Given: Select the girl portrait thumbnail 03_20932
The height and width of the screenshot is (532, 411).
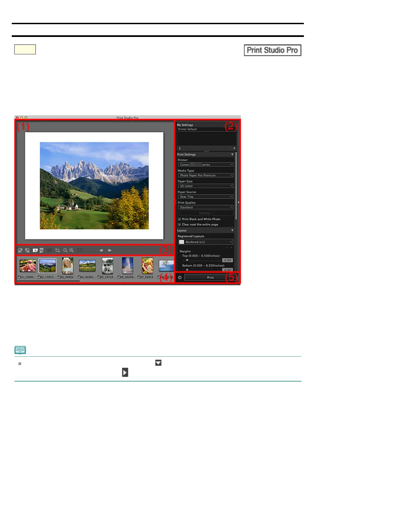Looking at the screenshot, I should pos(67,266).
